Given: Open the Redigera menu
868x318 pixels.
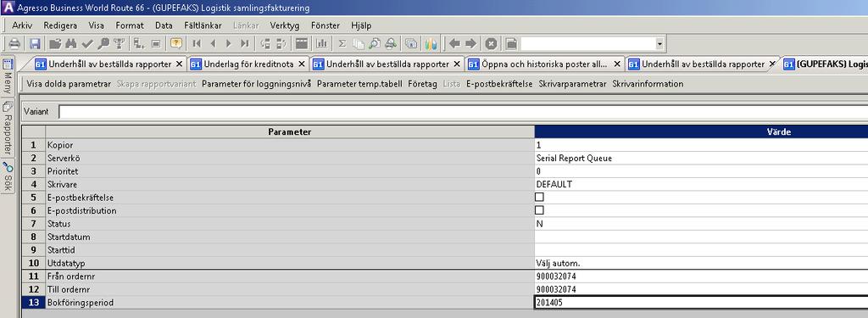Looking at the screenshot, I should pyautogui.click(x=60, y=25).
